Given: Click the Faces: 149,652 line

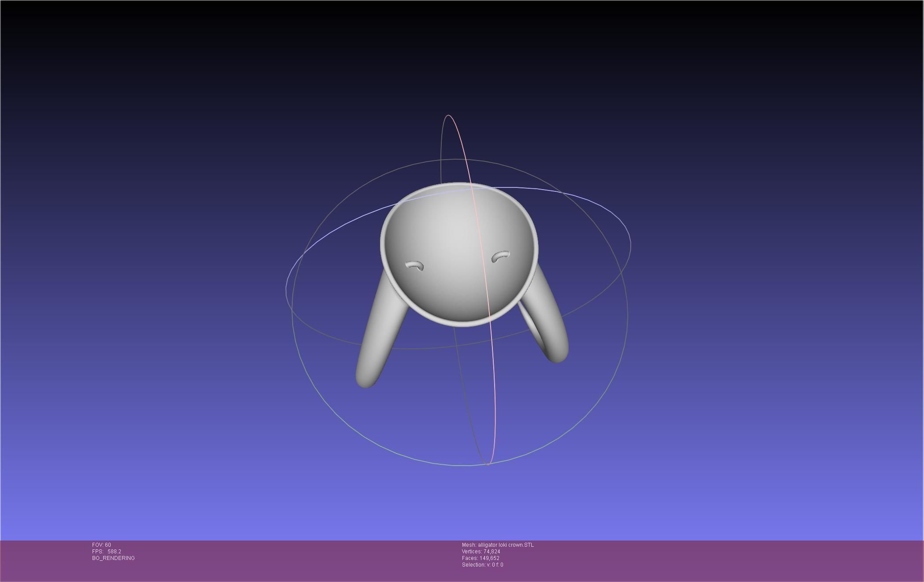Looking at the screenshot, I should click(x=481, y=558).
